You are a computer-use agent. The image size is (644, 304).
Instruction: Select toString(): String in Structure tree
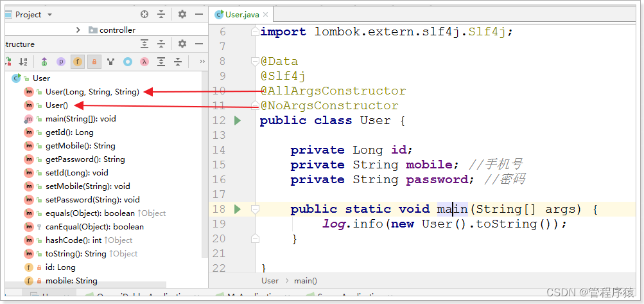click(x=76, y=254)
